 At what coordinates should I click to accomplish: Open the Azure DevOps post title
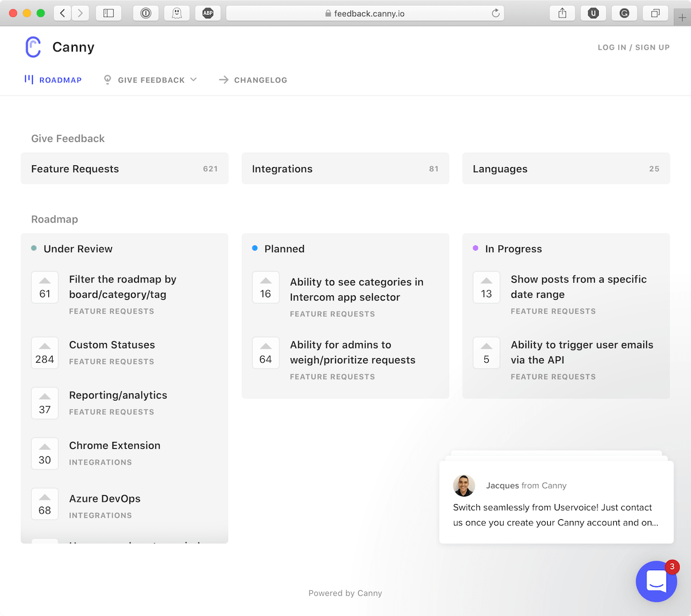[x=105, y=498]
